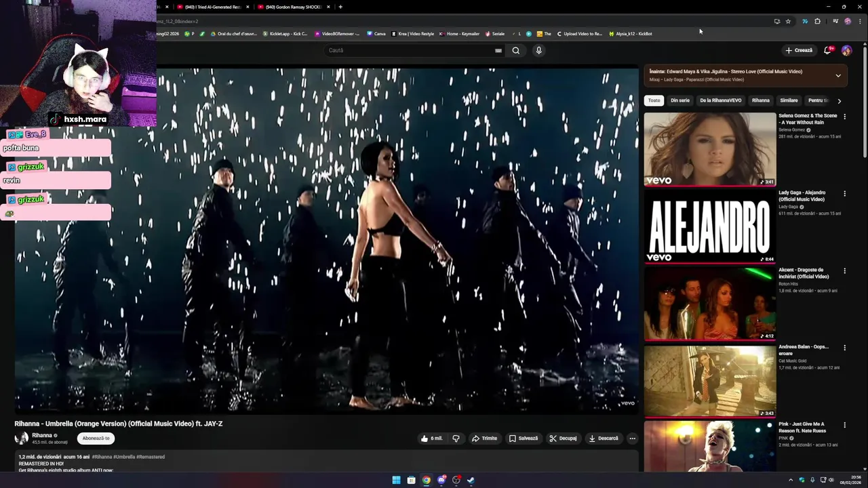The height and width of the screenshot is (488, 868).
Task: Open YouTube notifications bell
Action: [828, 50]
